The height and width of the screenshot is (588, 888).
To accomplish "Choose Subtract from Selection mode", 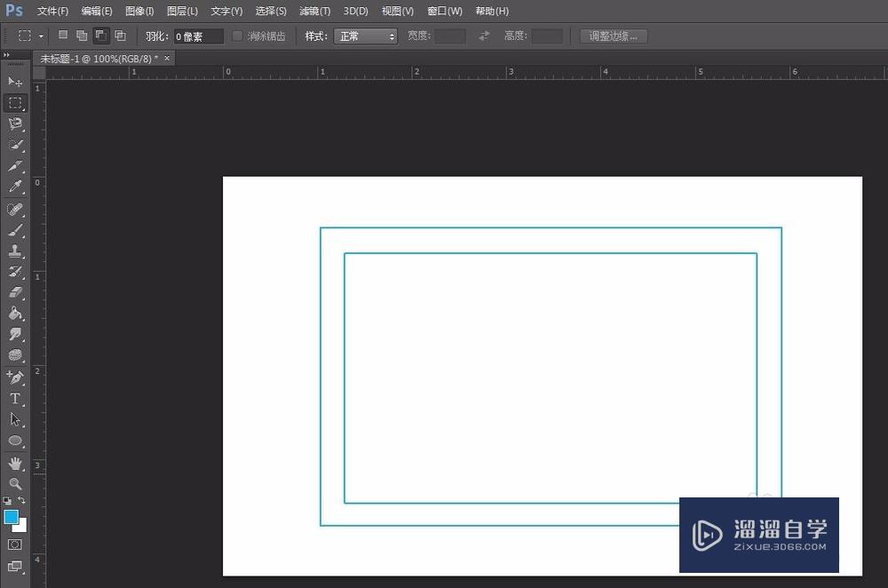I will [101, 36].
